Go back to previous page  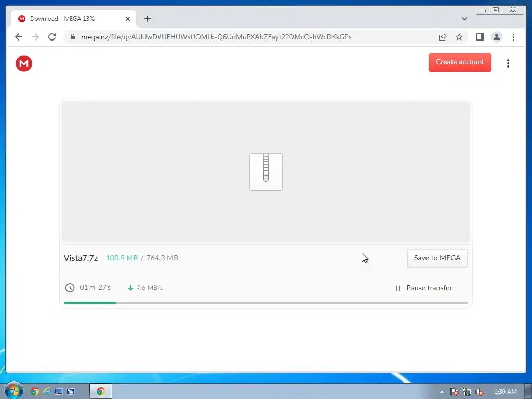click(x=19, y=37)
